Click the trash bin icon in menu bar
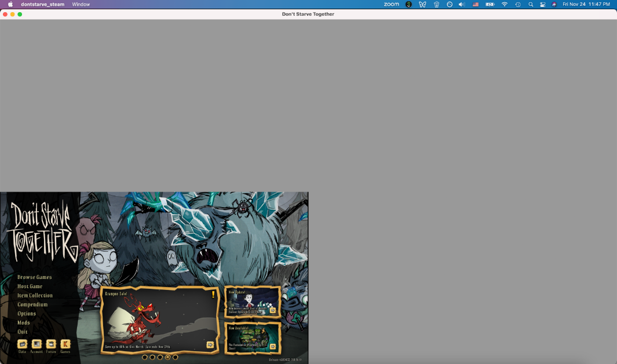Viewport: 617px width, 364px height. [436, 4]
